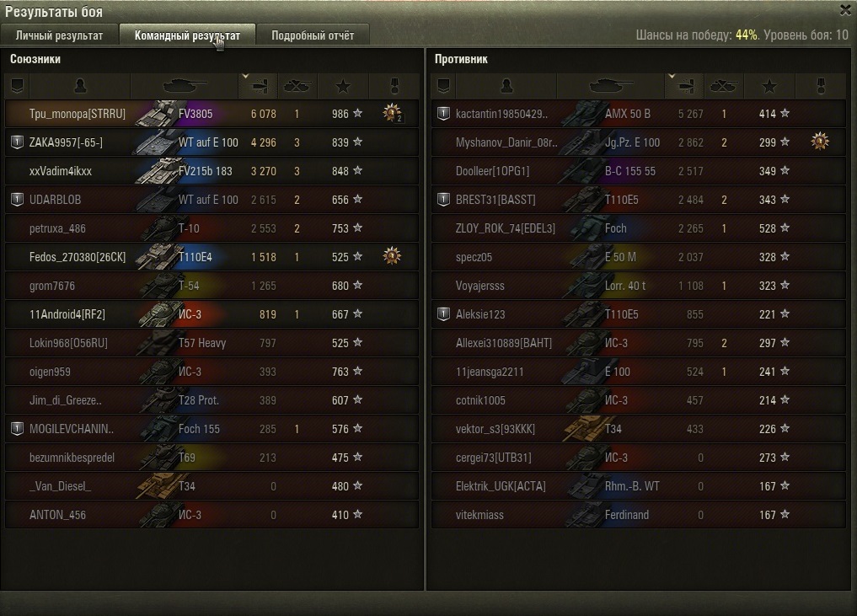
Task: Select player name 11Android4[RF2]
Action: click(67, 314)
